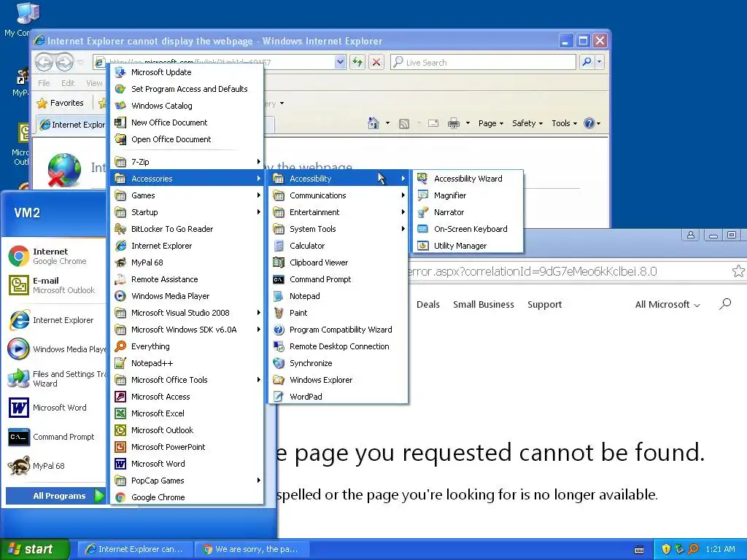The width and height of the screenshot is (747, 560).
Task: Expand the Entertainment submenu
Action: [338, 212]
